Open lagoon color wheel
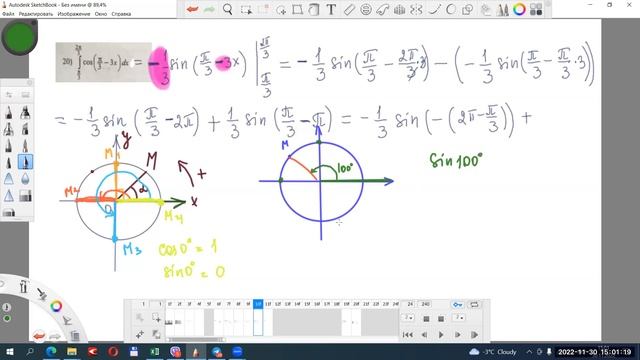This screenshot has height=360, width=640. coord(56,306)
